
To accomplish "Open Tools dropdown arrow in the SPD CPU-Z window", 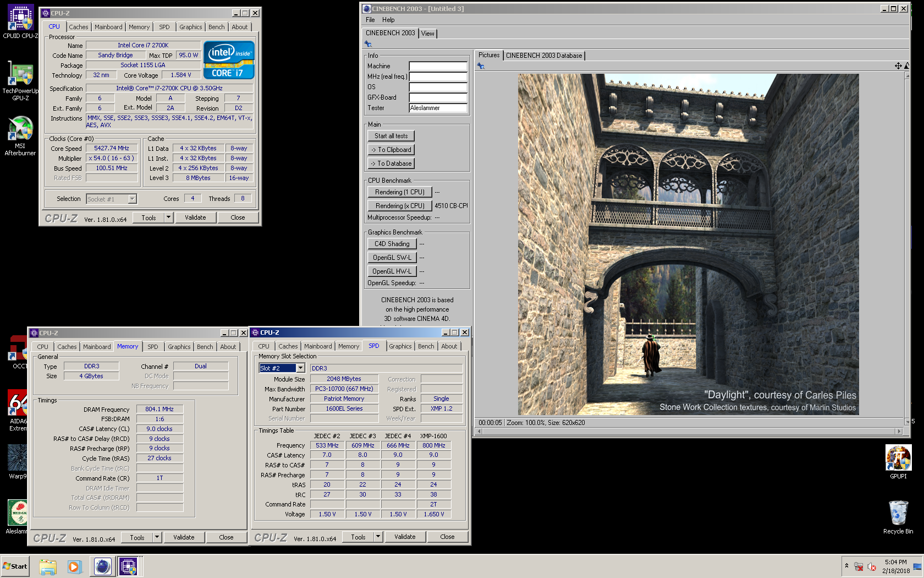I will pos(378,537).
